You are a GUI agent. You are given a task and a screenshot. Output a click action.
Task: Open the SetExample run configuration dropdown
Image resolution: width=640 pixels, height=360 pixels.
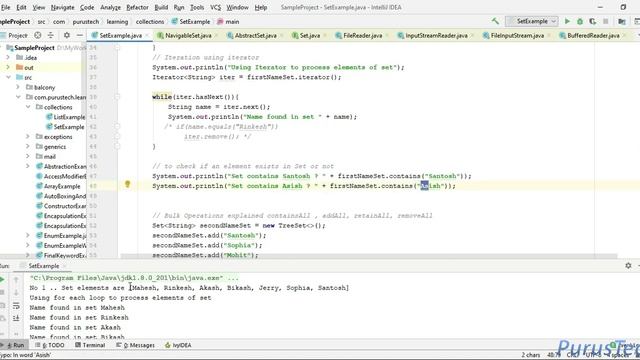pos(531,21)
